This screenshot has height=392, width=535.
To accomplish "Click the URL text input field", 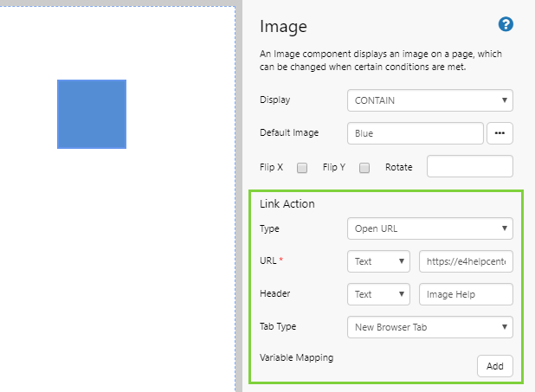I will [466, 261].
